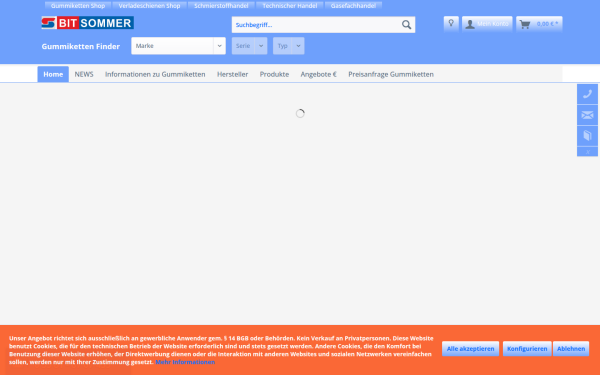Click the BIT SOMMER logo
The width and height of the screenshot is (600, 375).
pyautogui.click(x=88, y=23)
